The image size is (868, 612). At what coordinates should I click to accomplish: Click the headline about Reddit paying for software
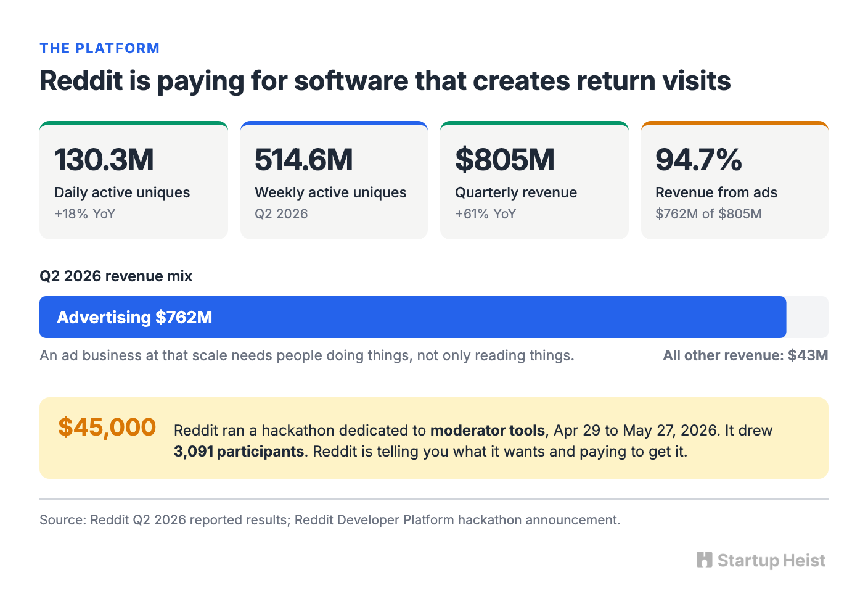coord(385,81)
